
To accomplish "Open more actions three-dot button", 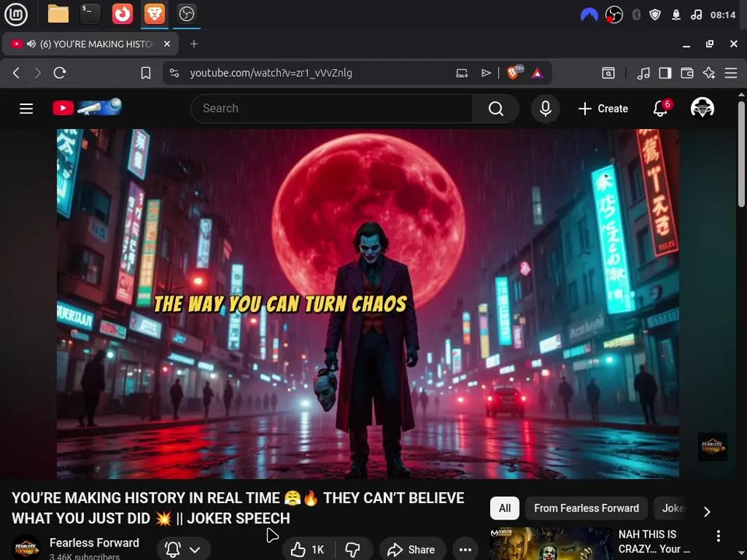I will (x=465, y=550).
